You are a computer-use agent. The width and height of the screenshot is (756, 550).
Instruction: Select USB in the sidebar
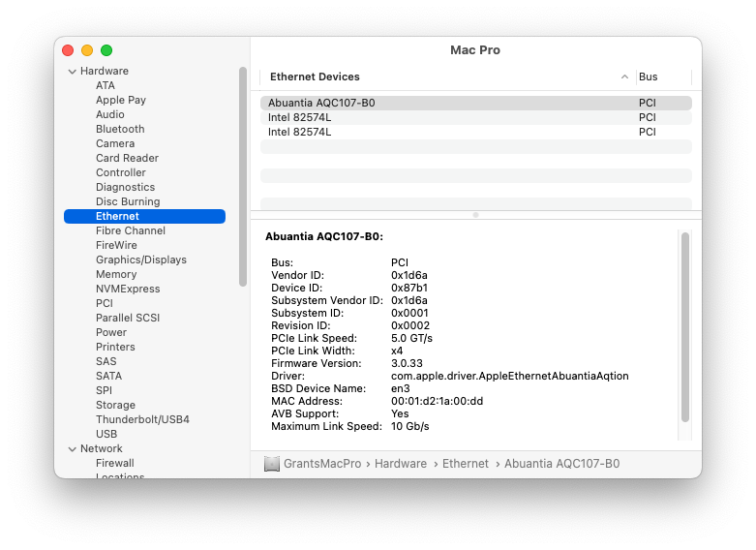pos(106,434)
